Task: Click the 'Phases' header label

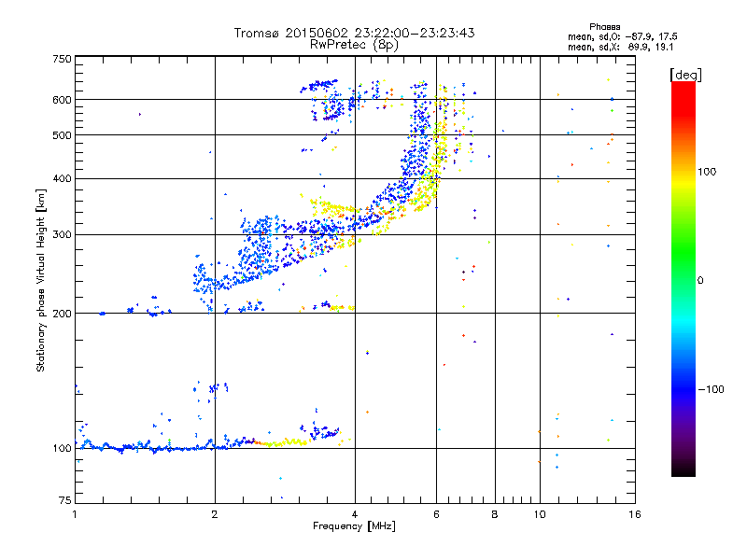Action: (604, 27)
